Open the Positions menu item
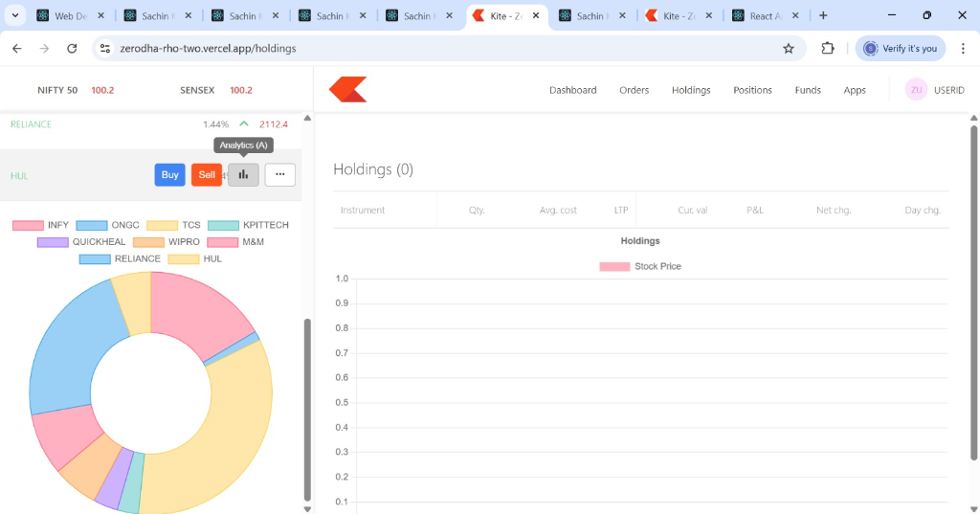This screenshot has width=980, height=514. (x=752, y=90)
